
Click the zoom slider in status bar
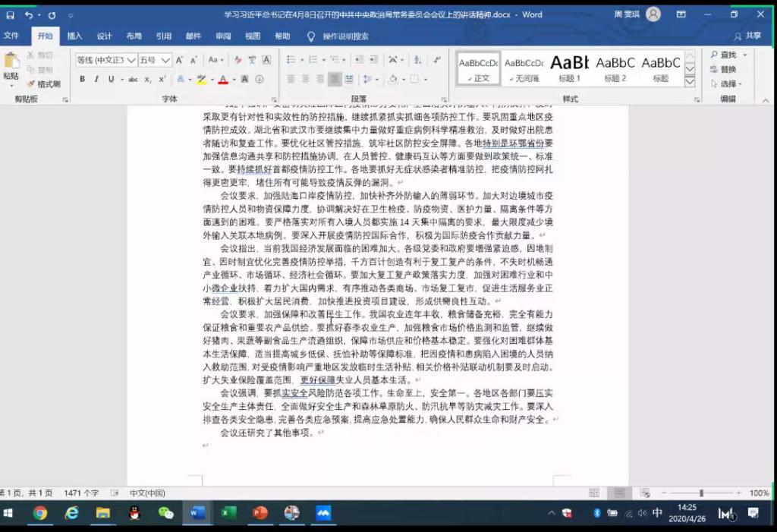pos(701,493)
